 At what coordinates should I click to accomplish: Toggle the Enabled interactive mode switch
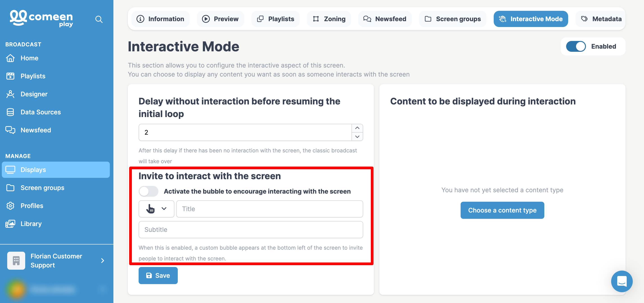pyautogui.click(x=576, y=47)
